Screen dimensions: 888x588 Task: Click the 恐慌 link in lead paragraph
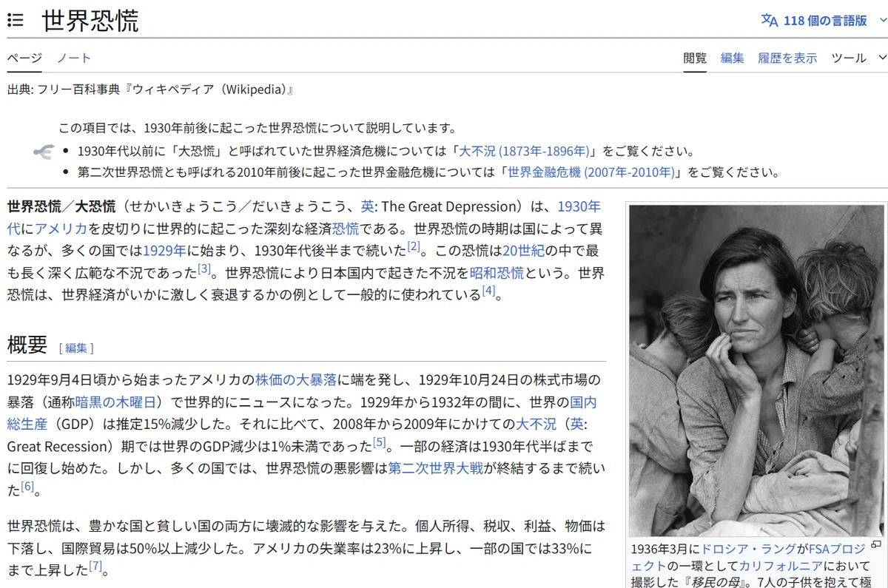346,229
